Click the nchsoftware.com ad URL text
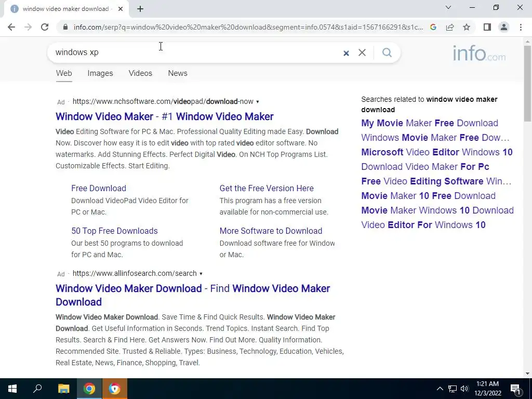 pos(163,101)
